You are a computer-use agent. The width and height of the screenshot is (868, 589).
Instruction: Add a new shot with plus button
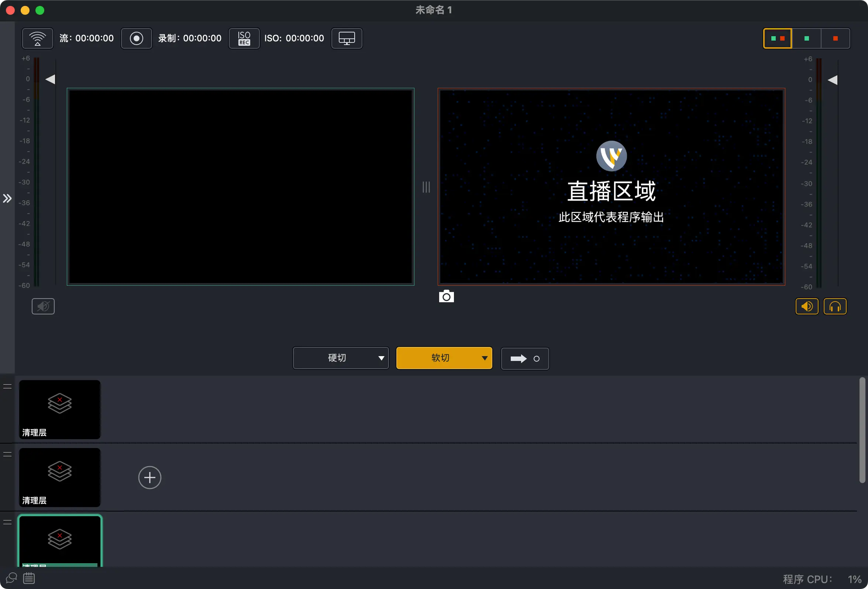point(150,477)
